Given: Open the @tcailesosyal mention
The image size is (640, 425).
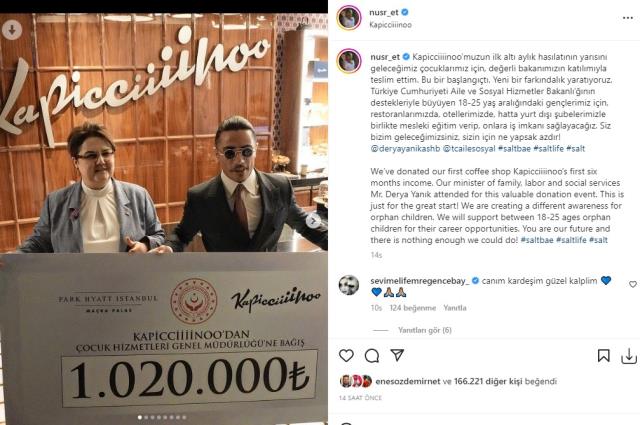Looking at the screenshot, I should coord(469,149).
